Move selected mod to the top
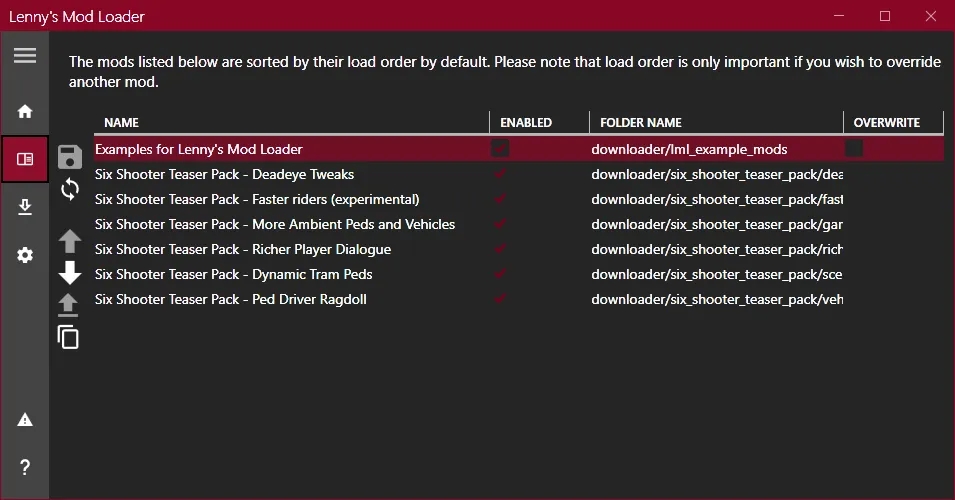955x500 pixels. (x=68, y=305)
